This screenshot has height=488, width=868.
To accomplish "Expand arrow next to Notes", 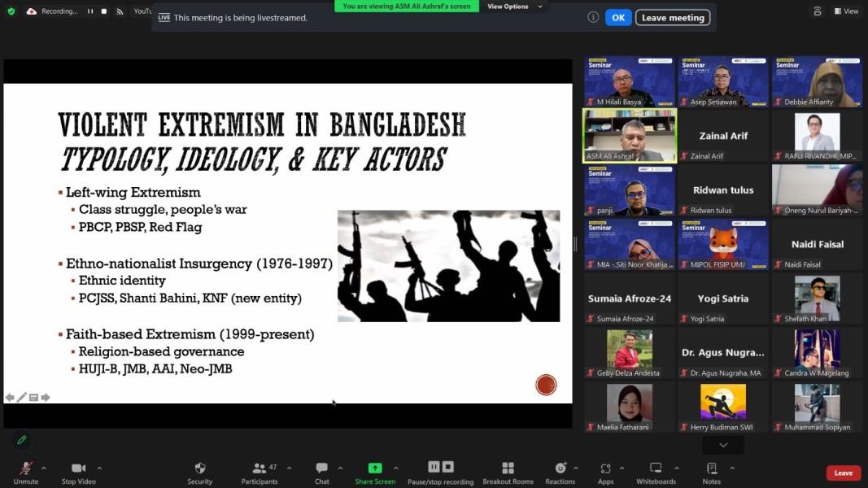I will click(732, 468).
